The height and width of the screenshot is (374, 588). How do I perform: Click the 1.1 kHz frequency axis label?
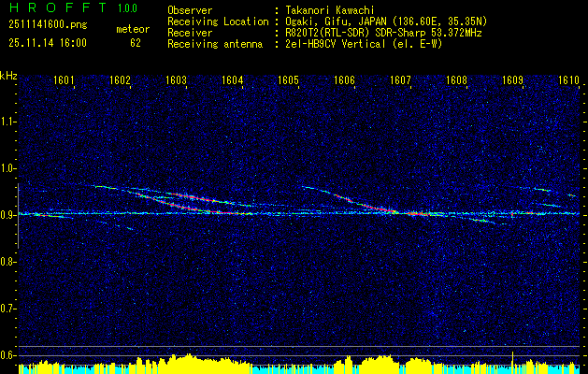pos(8,122)
